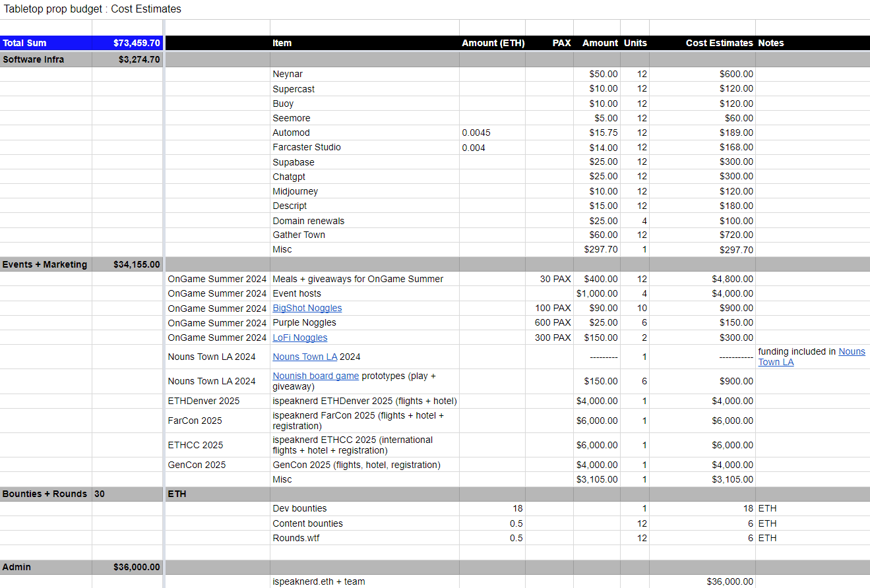This screenshot has width=870, height=588.
Task: Open the LoFi Noggles hyperlink
Action: (x=299, y=338)
